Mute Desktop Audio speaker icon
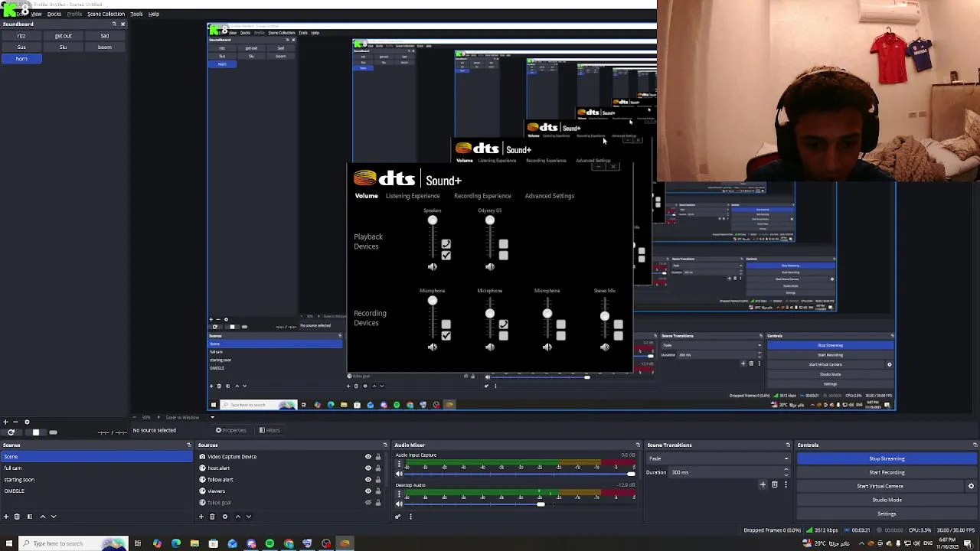The image size is (980, 551). [x=399, y=504]
